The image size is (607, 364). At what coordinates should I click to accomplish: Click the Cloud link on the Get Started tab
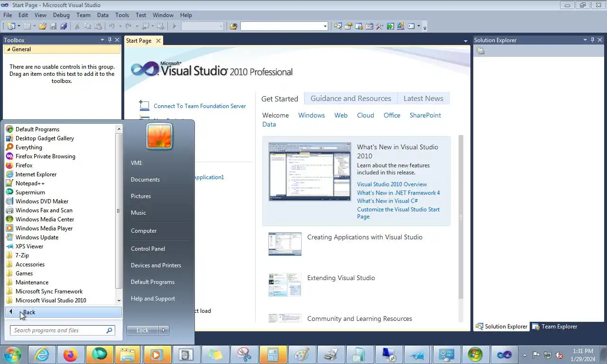[366, 115]
